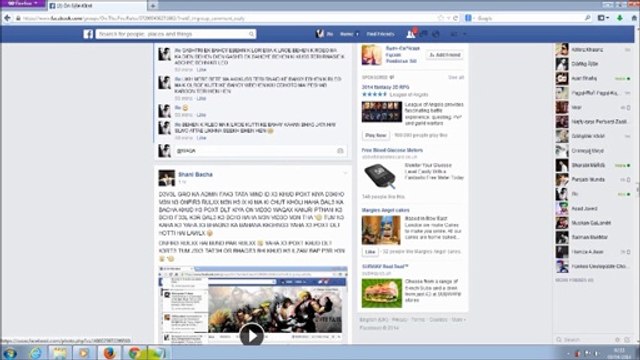Open media player taskbar icon
Screen dimensions: 640x360
tap(84, 353)
